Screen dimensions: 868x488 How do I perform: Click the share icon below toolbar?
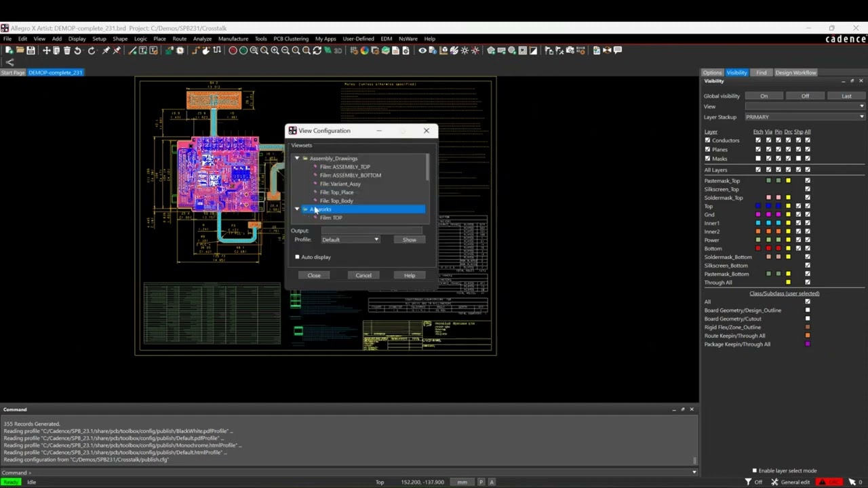[9, 62]
